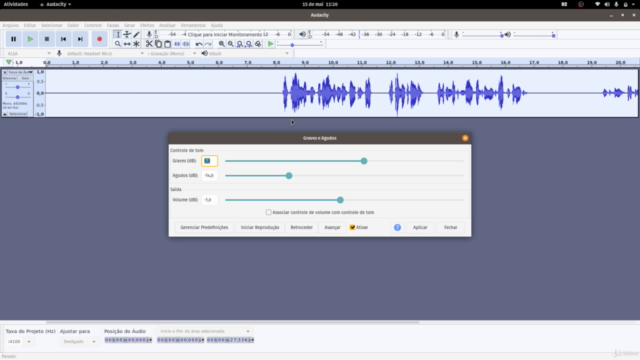Click Fit Project to width icon
The width and height of the screenshot is (640, 360).
tap(249, 44)
